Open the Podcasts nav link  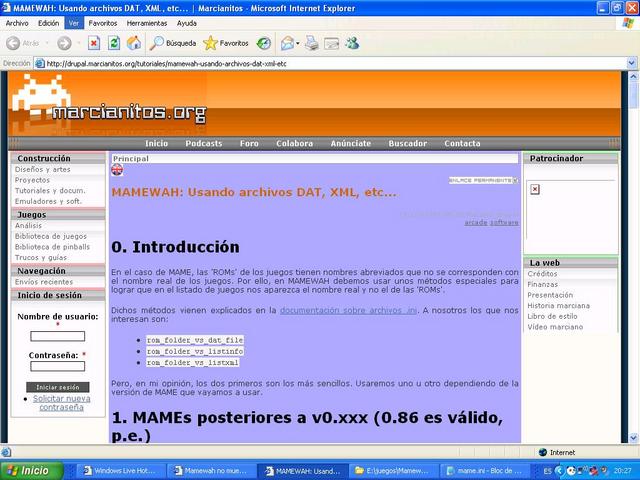(x=204, y=143)
